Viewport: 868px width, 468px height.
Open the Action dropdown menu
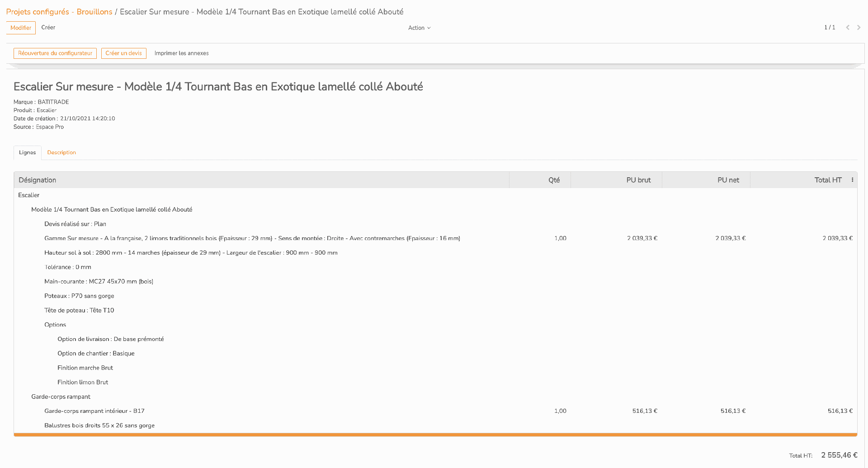[419, 28]
